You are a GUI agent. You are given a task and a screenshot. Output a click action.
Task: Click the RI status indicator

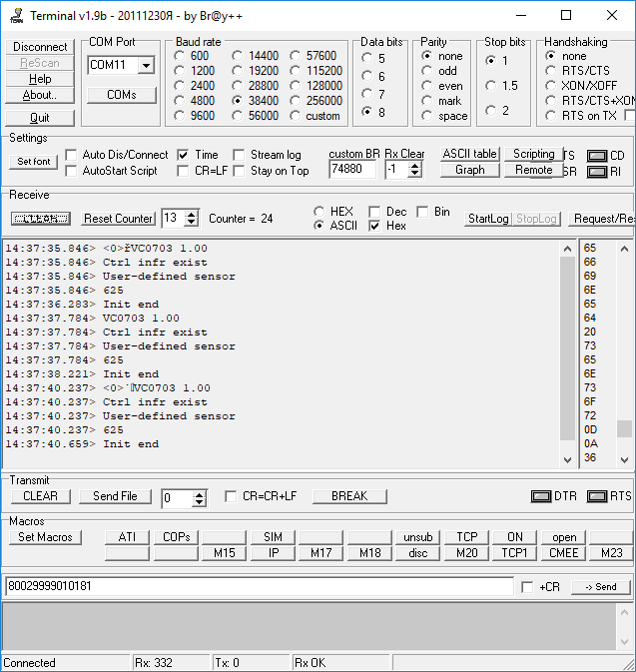[x=597, y=172]
